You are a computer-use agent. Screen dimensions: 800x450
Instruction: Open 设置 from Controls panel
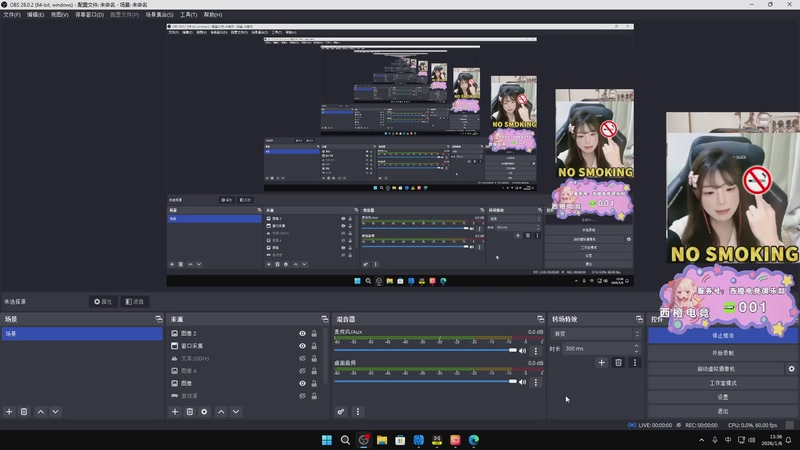click(722, 397)
